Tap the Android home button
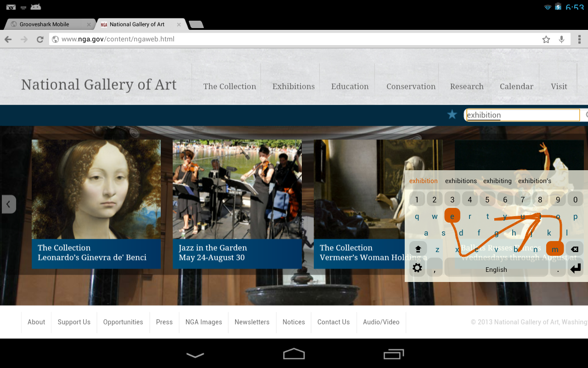This screenshot has width=588, height=368. tap(294, 353)
